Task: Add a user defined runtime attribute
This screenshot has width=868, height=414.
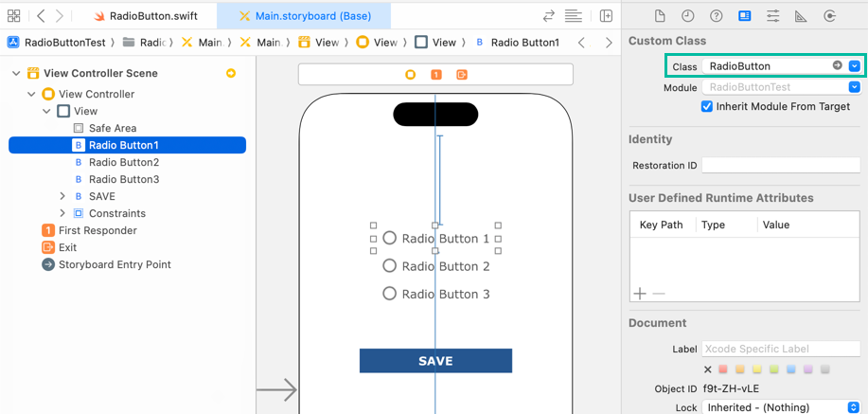Action: (x=640, y=294)
